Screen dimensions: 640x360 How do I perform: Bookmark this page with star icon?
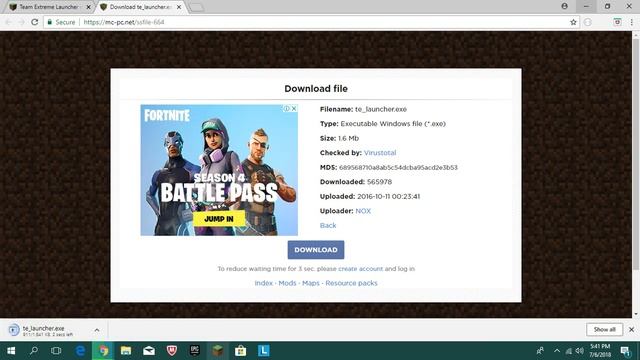tap(573, 22)
